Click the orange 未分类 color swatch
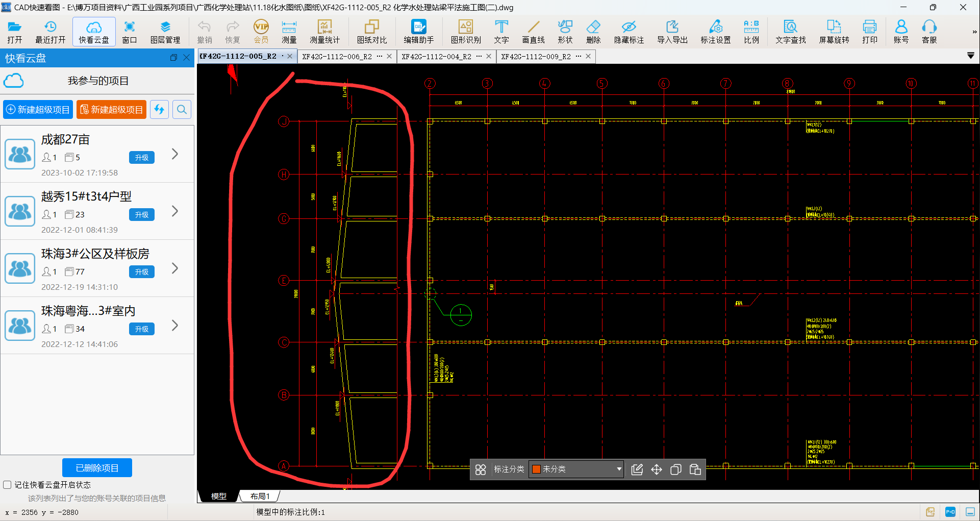 (536, 469)
